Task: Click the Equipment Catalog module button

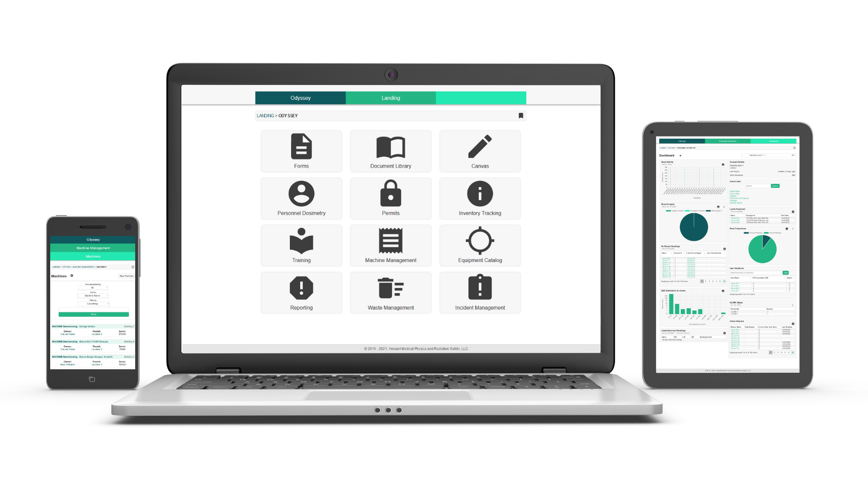Action: tap(479, 245)
